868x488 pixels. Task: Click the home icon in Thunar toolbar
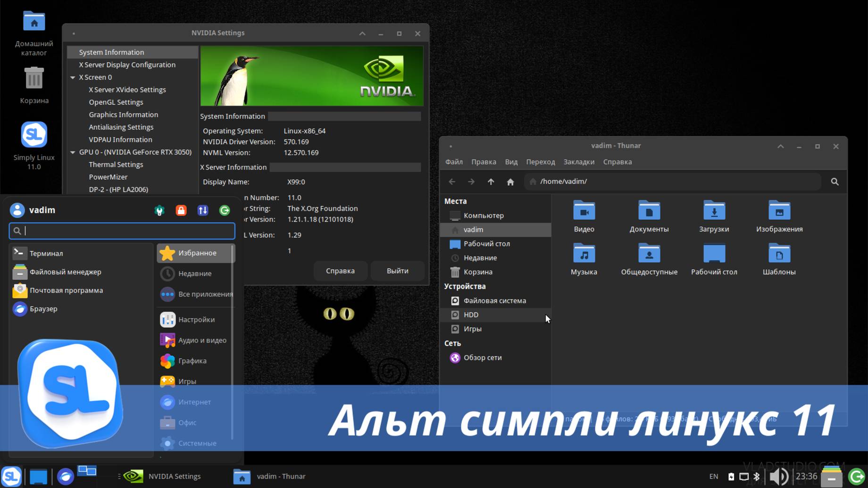pyautogui.click(x=510, y=182)
